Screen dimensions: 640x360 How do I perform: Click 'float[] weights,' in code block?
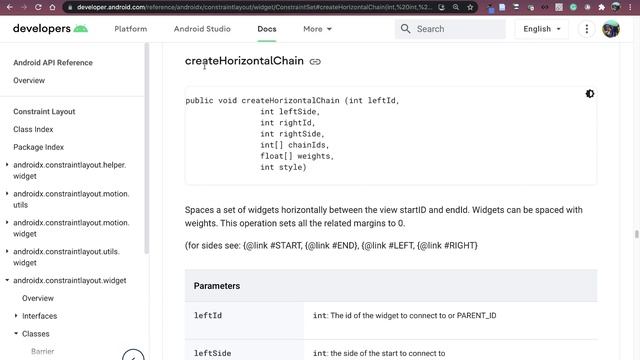click(297, 156)
